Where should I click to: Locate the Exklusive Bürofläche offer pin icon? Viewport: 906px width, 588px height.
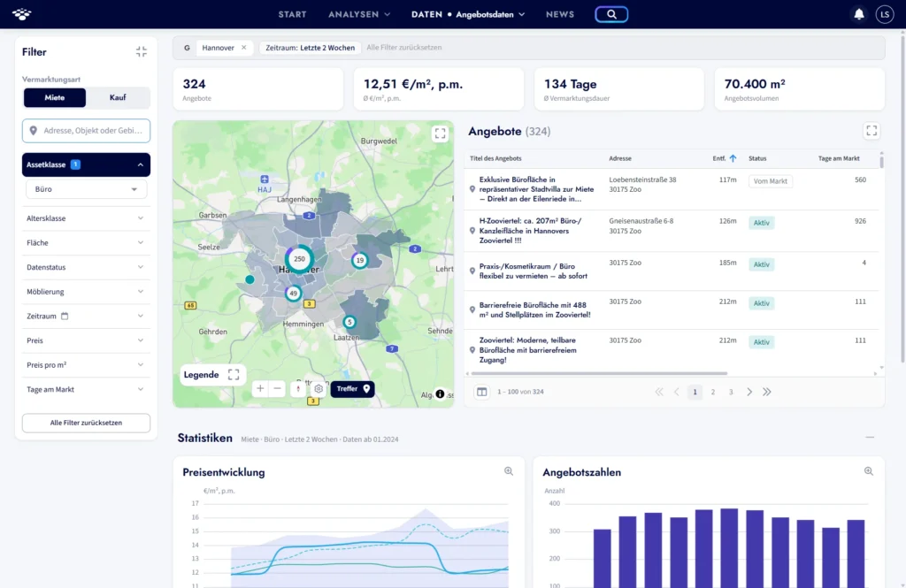[x=472, y=189]
